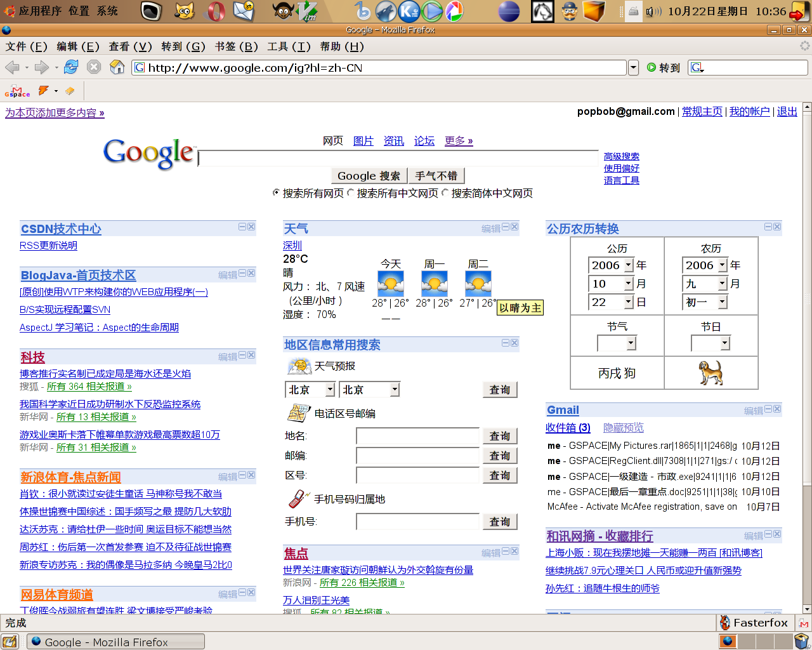Click Gmail notifier icon in status bar
The width and height of the screenshot is (812, 650).
pos(803,623)
